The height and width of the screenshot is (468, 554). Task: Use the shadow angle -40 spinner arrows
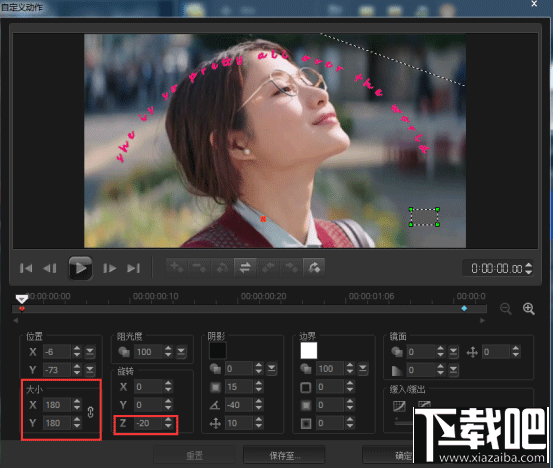coord(259,405)
